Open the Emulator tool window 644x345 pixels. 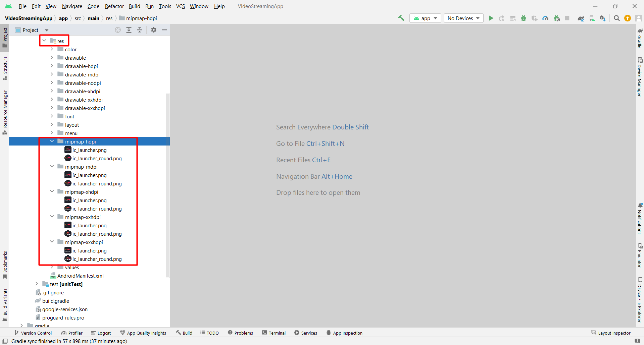(x=640, y=255)
